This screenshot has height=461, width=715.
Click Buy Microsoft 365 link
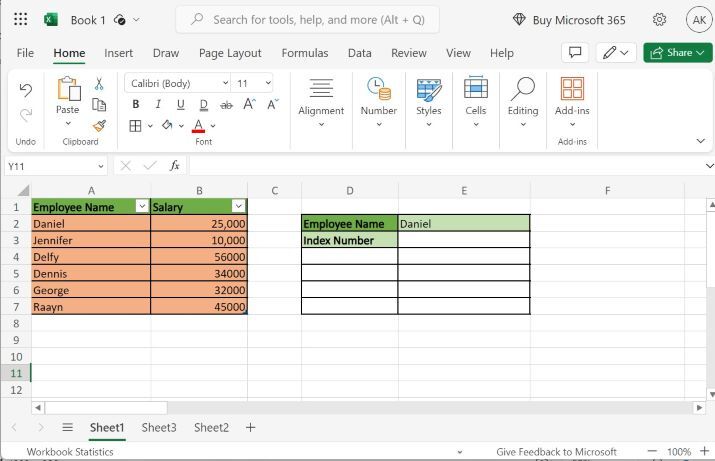(569, 20)
